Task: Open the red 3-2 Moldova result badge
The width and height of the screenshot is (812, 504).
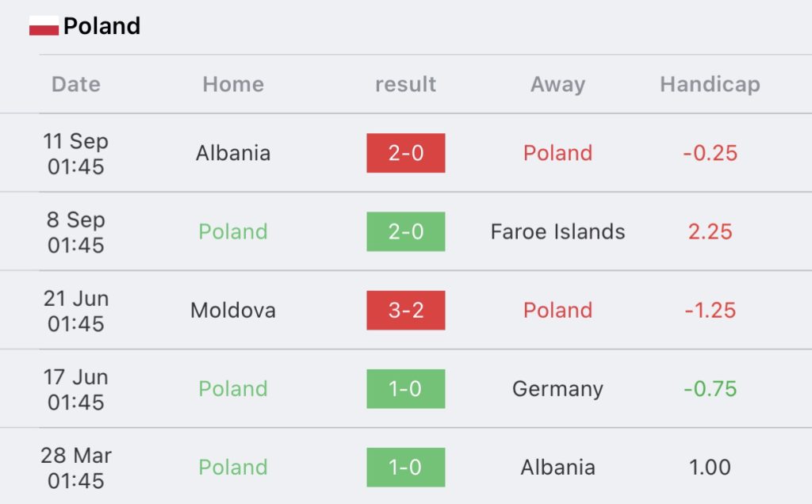Action: pyautogui.click(x=406, y=311)
